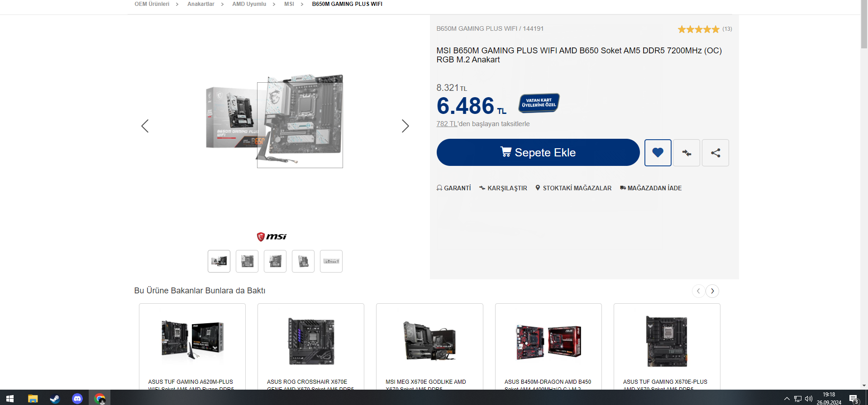Go to Anakartlar breadcrumb
The height and width of the screenshot is (405, 868).
(201, 4)
